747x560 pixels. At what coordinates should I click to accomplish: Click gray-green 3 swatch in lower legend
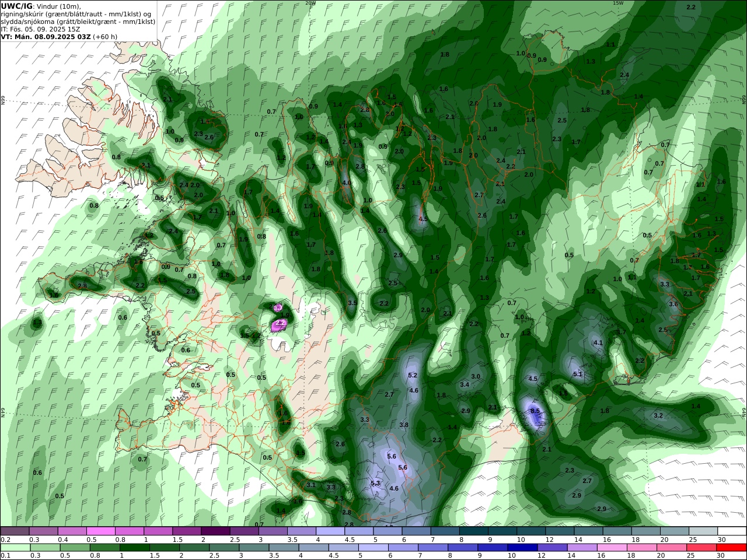click(x=254, y=548)
